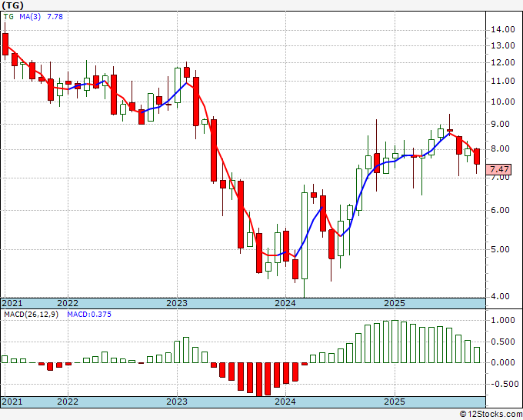Click the (TG) ticker title

point(12,5)
